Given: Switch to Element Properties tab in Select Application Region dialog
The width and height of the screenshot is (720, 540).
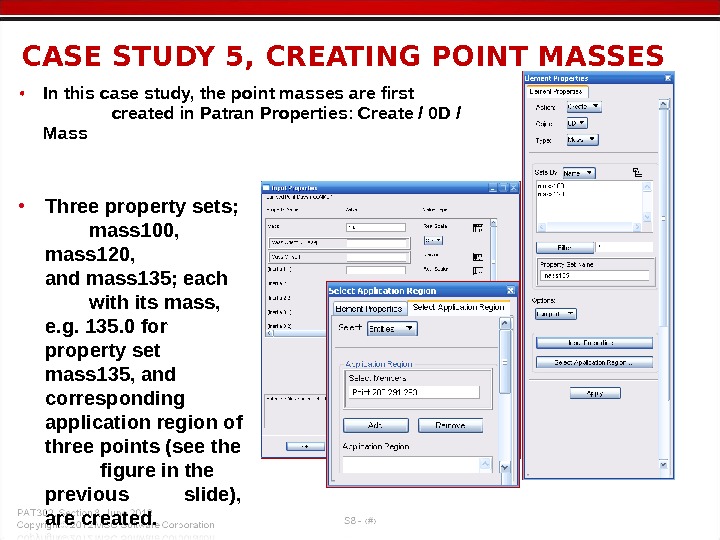Looking at the screenshot, I should coord(369,309).
